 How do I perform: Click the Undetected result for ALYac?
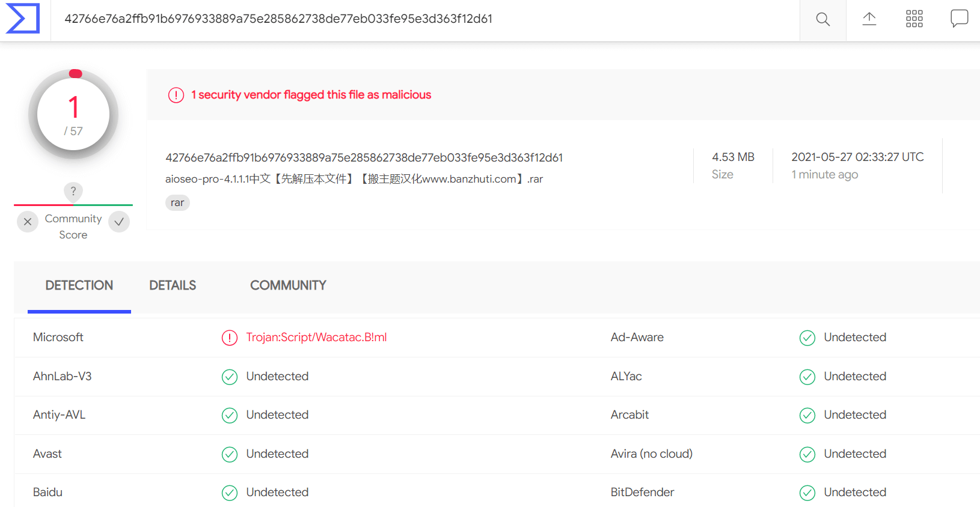point(855,376)
